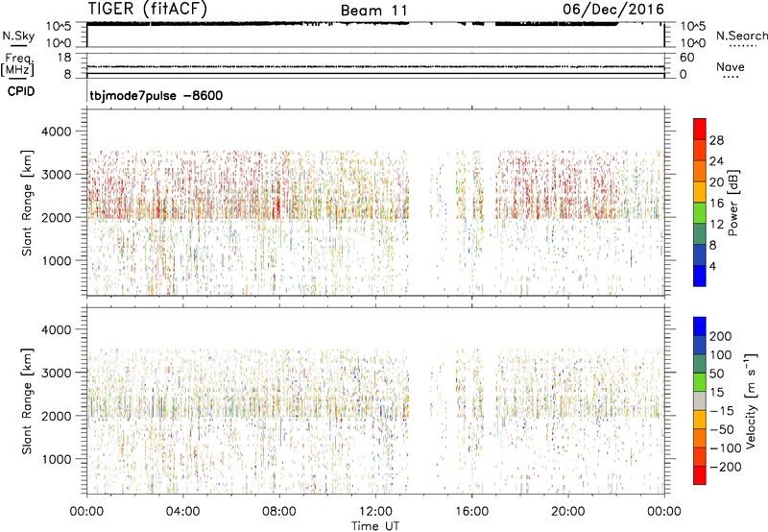
Task: Click the 4000 tick in velocity panel
Action: 57,329
